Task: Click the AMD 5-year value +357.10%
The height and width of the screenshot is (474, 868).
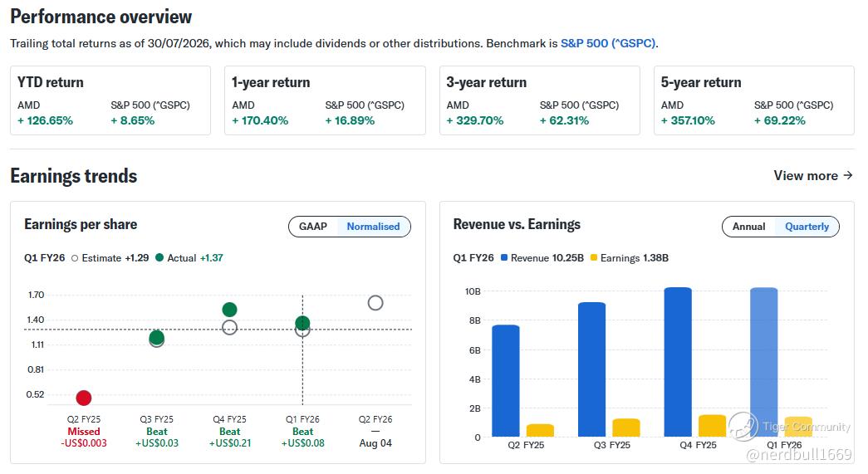Action: click(688, 120)
